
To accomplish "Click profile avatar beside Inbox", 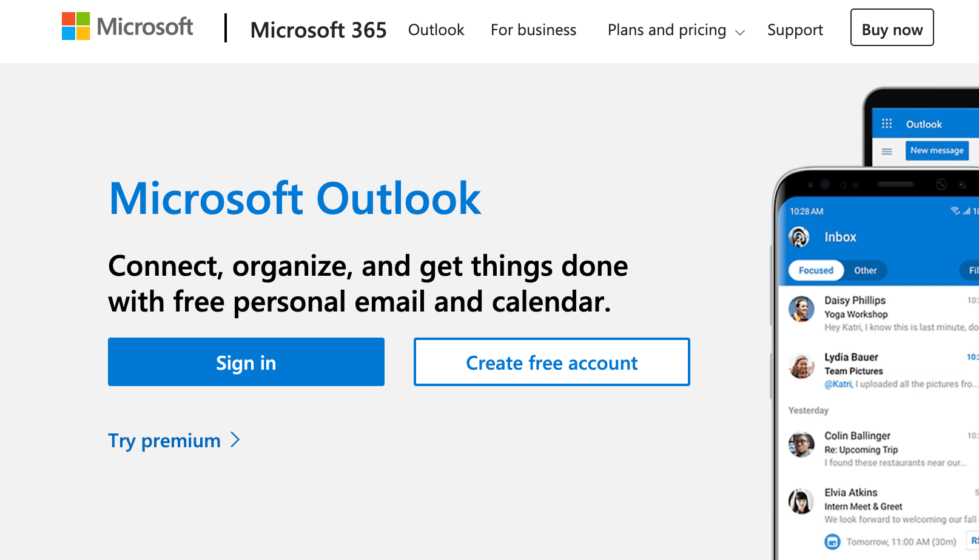I will (x=799, y=237).
